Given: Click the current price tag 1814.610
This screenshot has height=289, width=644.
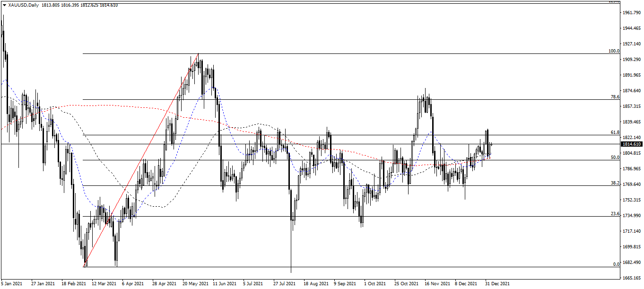Looking at the screenshot, I should click(x=632, y=144).
